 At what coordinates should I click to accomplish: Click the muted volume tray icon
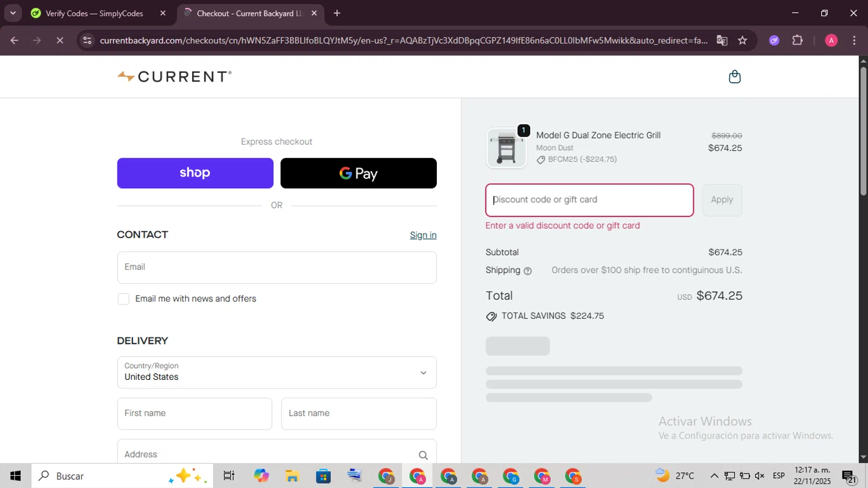pos(760,476)
